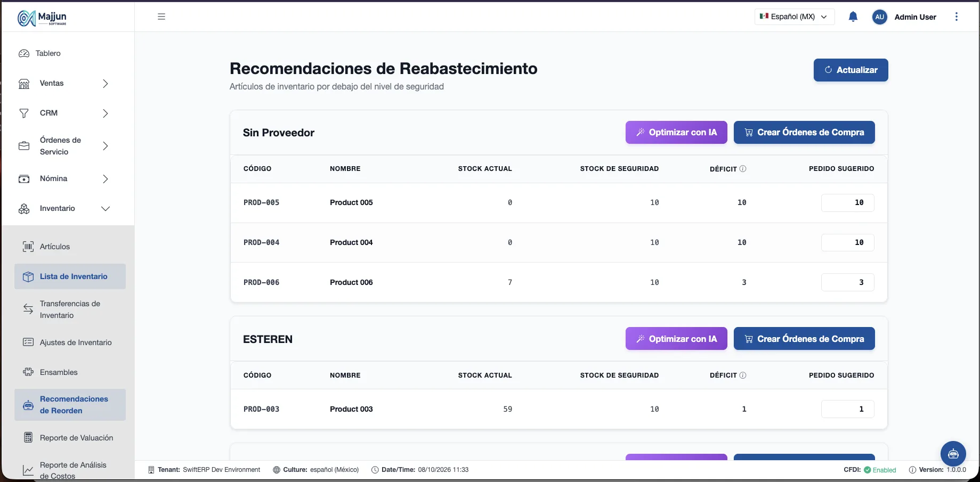This screenshot has height=482, width=980.
Task: Click the Órdenes de Servicio briefcase icon
Action: [24, 146]
